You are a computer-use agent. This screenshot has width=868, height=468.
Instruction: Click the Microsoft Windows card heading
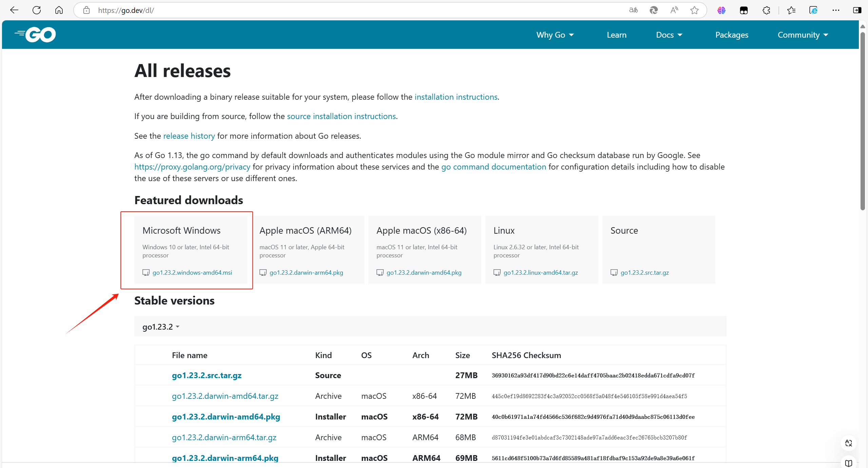[181, 231]
